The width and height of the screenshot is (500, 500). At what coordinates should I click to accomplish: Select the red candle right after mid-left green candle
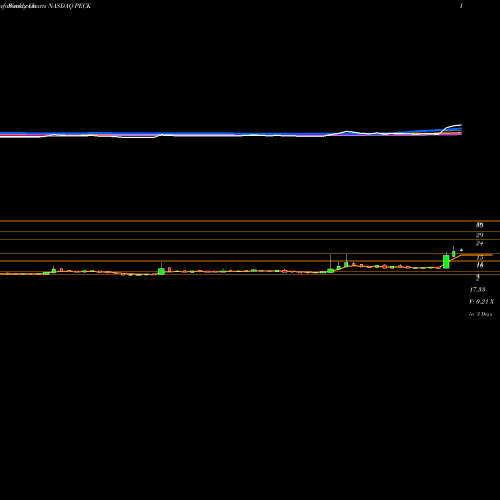[x=169, y=269]
